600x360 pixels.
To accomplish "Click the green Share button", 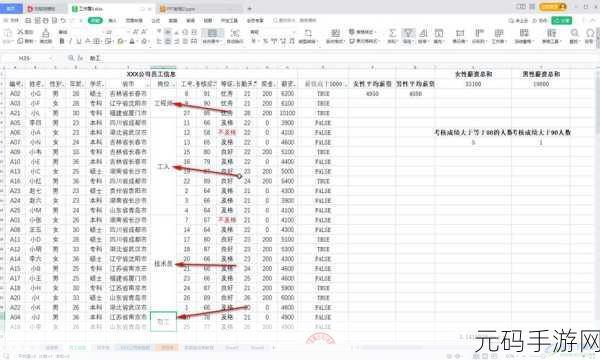I will (x=562, y=20).
